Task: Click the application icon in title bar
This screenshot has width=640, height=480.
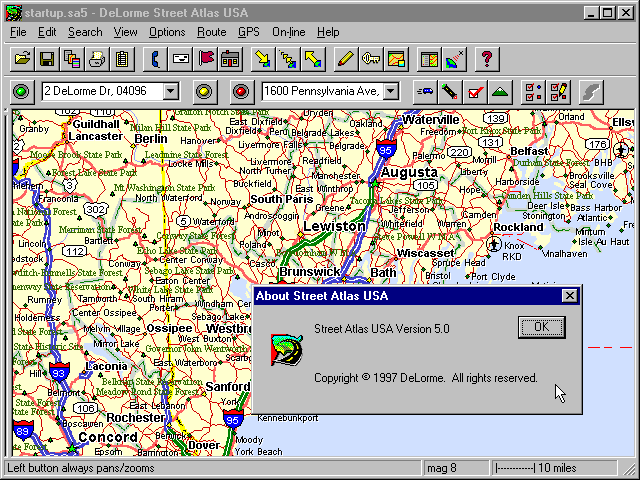Action: coord(14,13)
